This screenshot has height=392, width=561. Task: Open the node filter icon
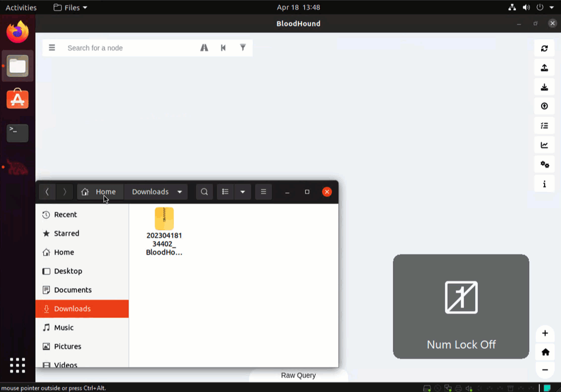(x=242, y=48)
